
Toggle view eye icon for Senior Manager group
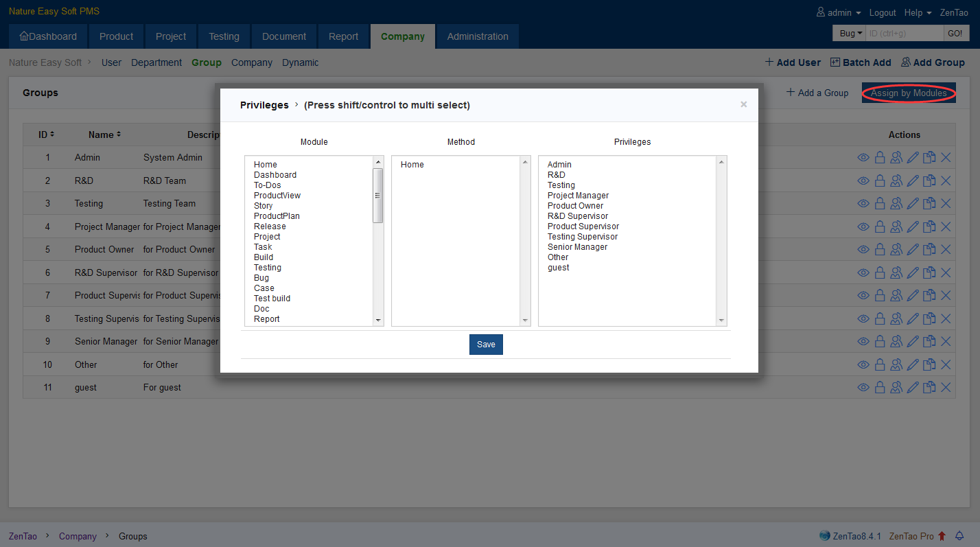(863, 342)
